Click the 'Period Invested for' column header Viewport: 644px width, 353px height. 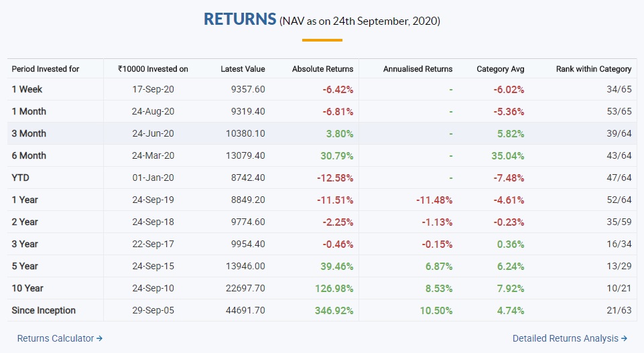tap(46, 69)
